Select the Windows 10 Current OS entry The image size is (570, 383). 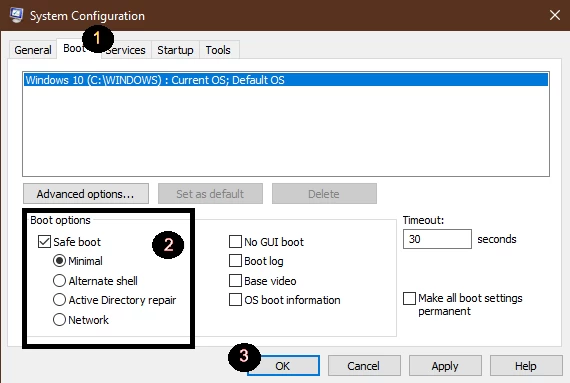(x=286, y=80)
